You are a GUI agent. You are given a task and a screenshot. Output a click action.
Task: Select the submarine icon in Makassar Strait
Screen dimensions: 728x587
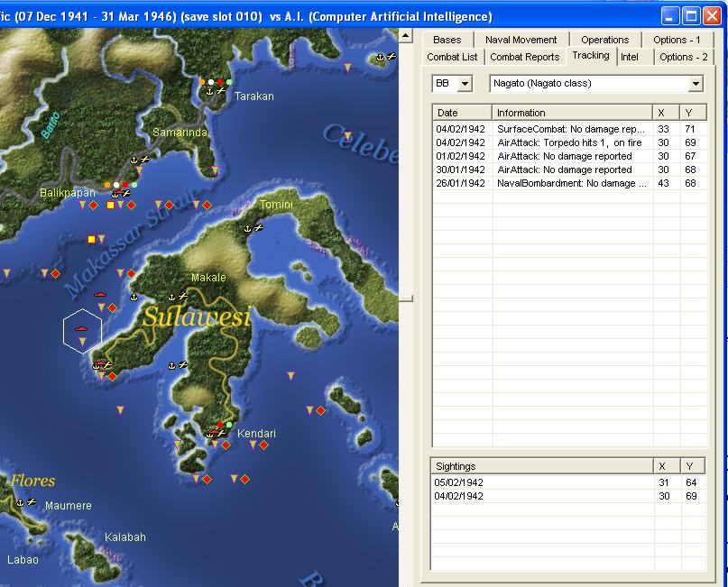101,294
